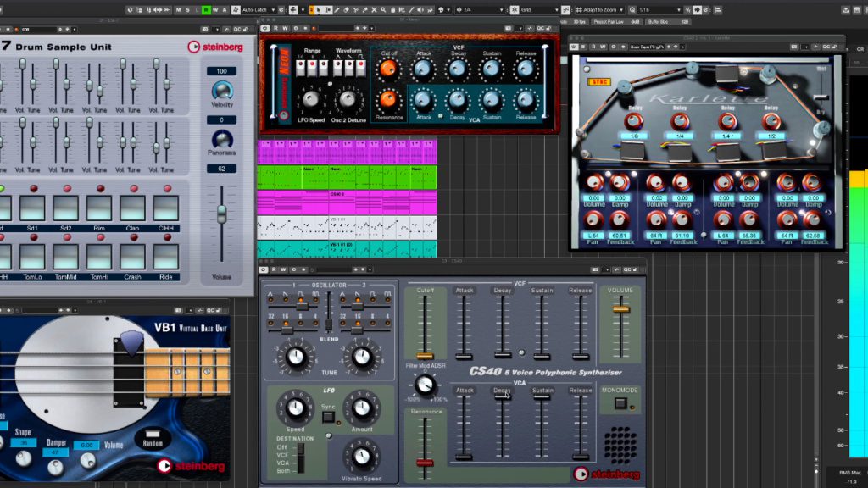Click the Ride drum pad
This screenshot has width=868, height=488.
click(165, 258)
